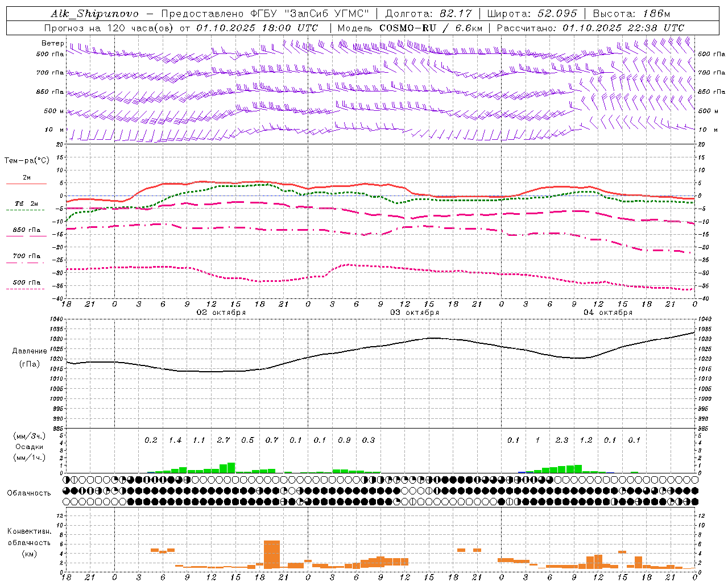The height and width of the screenshot is (582, 728).
Task: Select the 1.2 precipitation value
Action: [586, 440]
